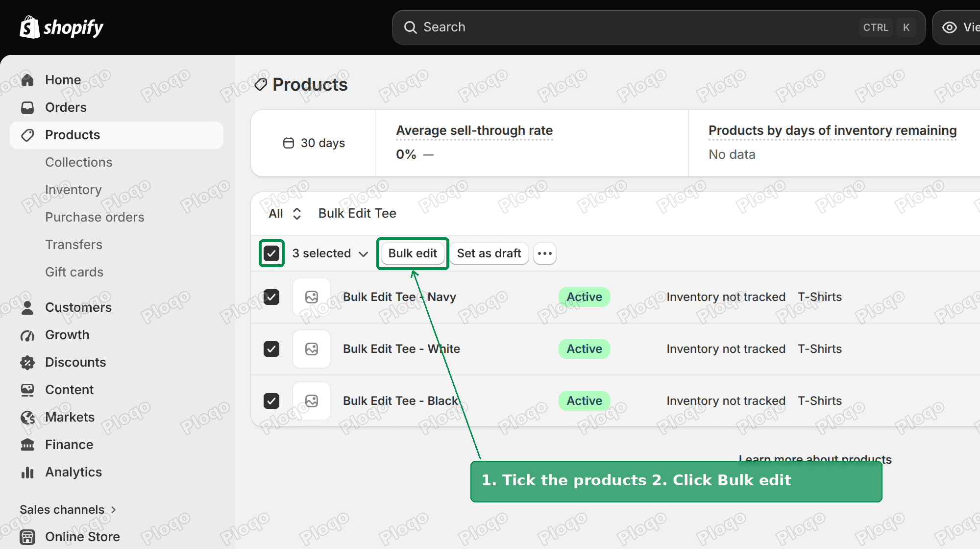This screenshot has height=549, width=980.
Task: Expand the 3 selected dropdown
Action: coord(330,253)
